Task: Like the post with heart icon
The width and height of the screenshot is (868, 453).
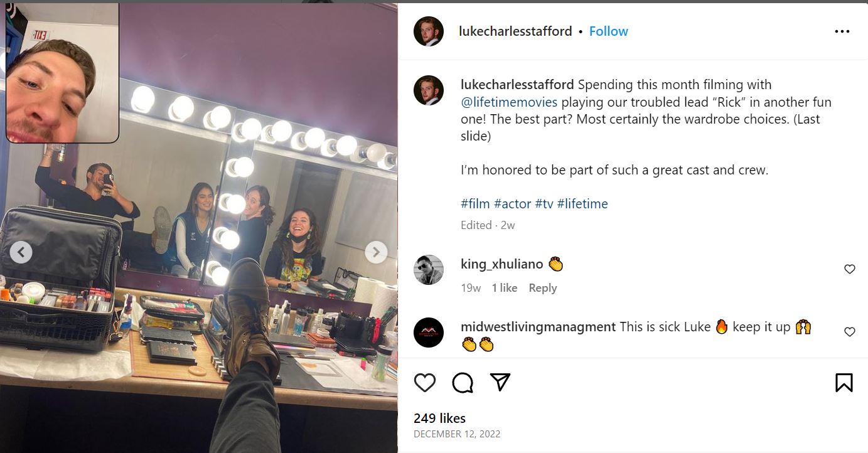Action: pos(425,382)
